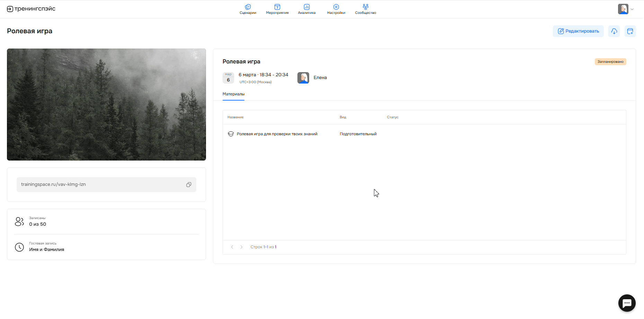
Task: Go to next page of table rows
Action: tap(241, 247)
